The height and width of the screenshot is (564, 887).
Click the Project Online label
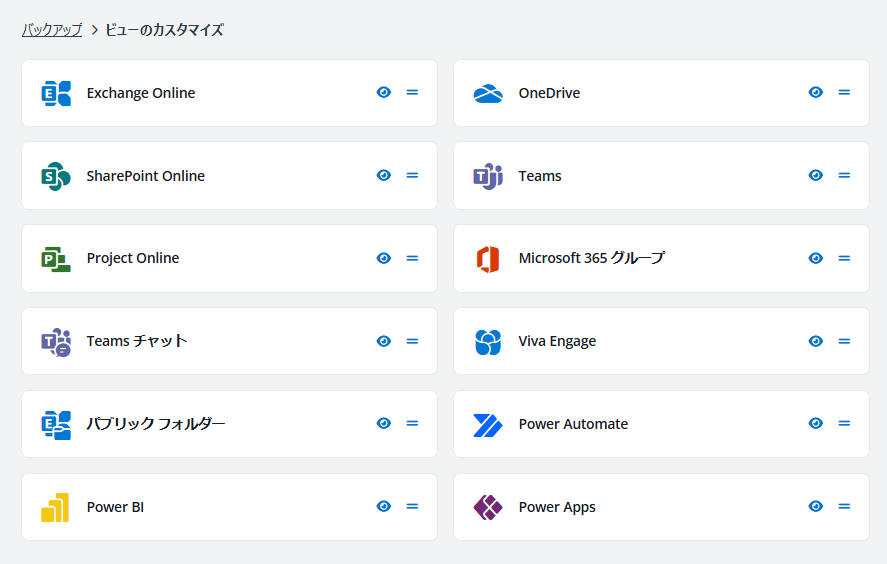click(x=133, y=259)
